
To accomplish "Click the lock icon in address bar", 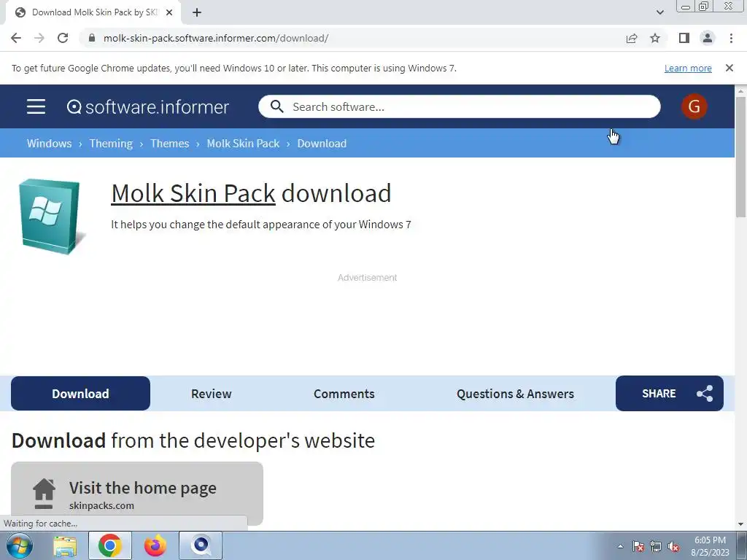I will [x=92, y=38].
